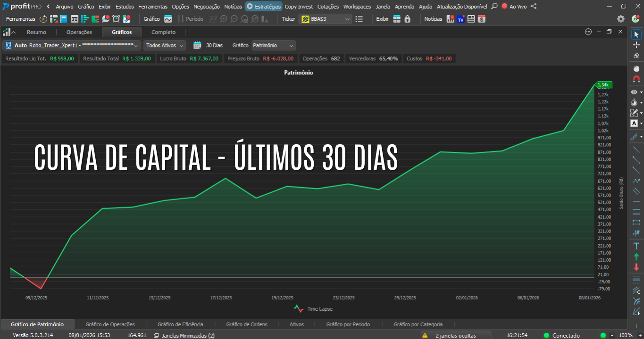Toggle the eye visibility icon in the right sidebar
The image size is (644, 339).
634,91
